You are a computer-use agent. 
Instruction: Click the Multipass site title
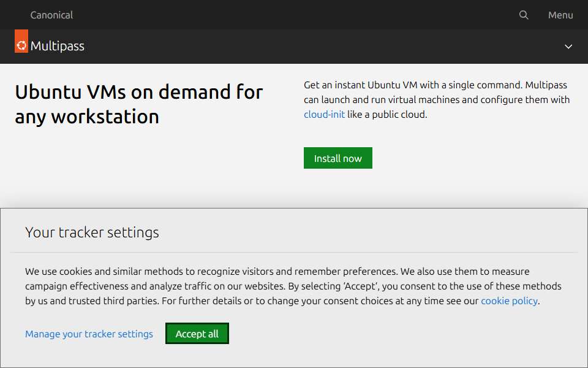click(x=58, y=46)
